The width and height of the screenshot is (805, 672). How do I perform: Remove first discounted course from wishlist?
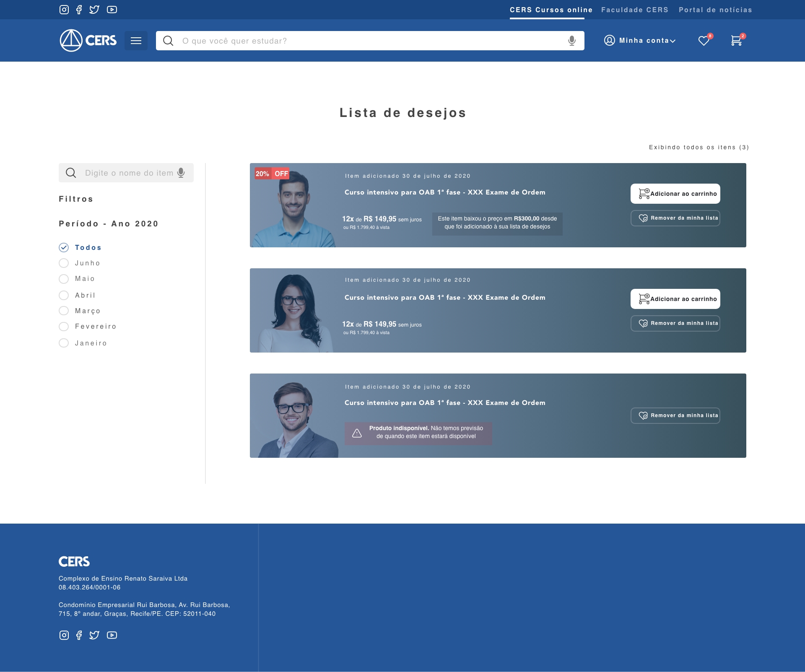point(675,218)
